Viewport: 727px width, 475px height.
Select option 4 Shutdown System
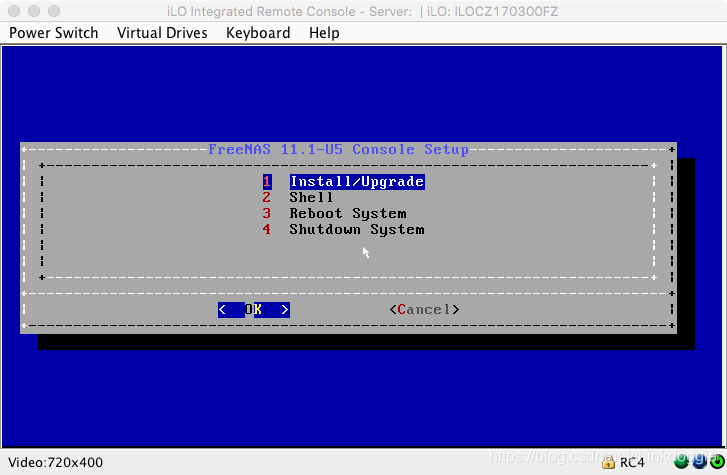pos(344,230)
